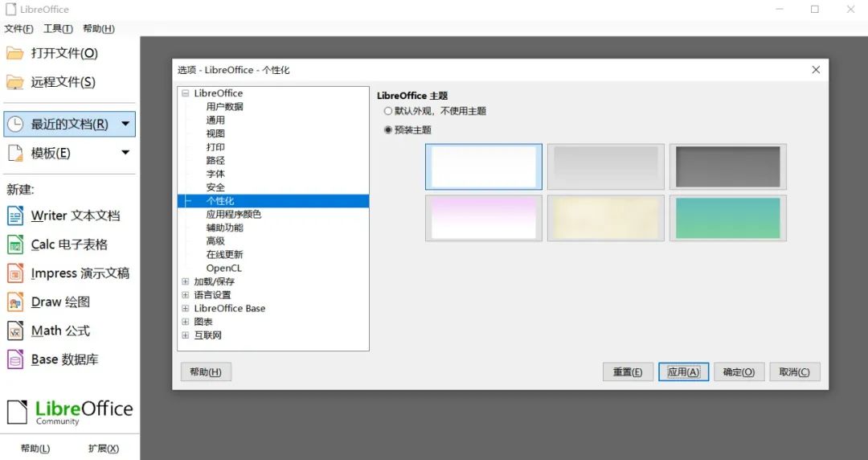Choose the white preinstalled theme
Viewport: 868px width, 460px height.
[484, 166]
